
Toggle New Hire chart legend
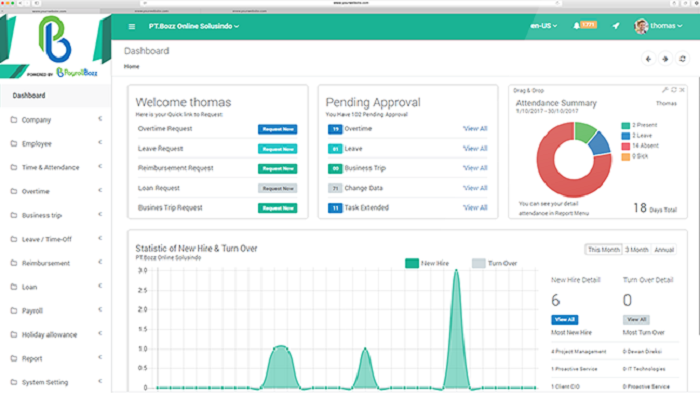(412, 263)
